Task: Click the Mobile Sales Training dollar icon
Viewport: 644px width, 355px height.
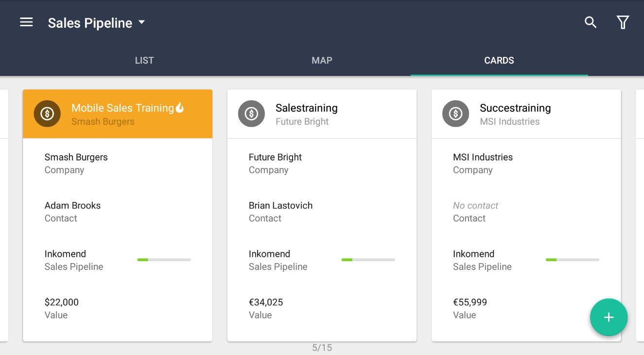Action: click(x=47, y=114)
